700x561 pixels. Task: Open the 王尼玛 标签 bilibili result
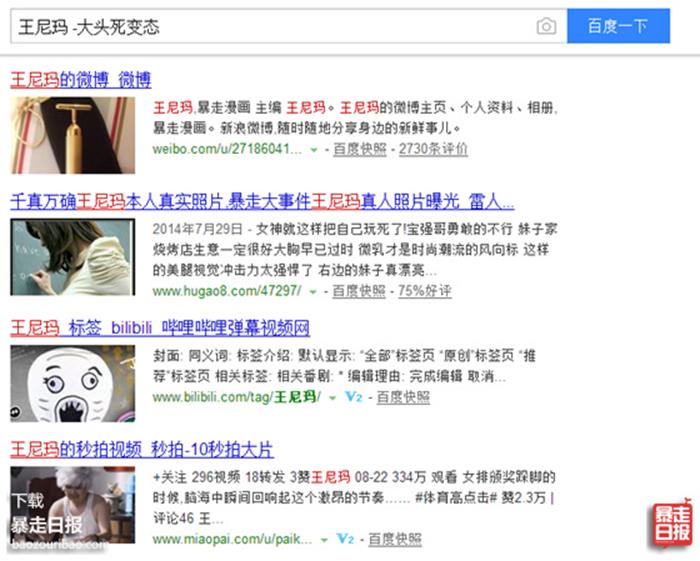(160, 328)
